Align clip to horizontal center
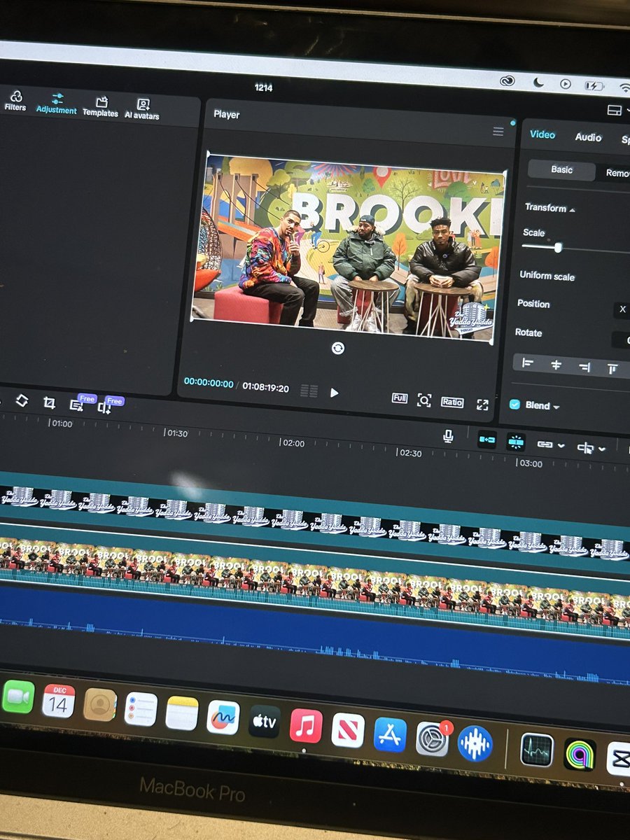Image resolution: width=630 pixels, height=840 pixels. click(x=556, y=365)
